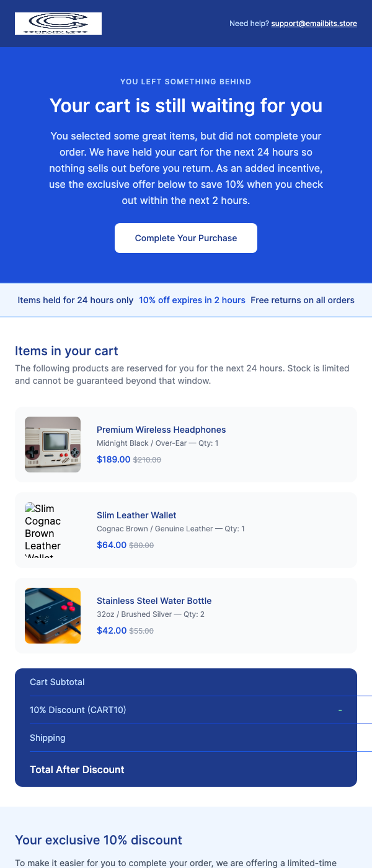Open the Premium Wireless Headphones product thumbnail
Viewport: 372px width, 868px height.
pos(52,444)
